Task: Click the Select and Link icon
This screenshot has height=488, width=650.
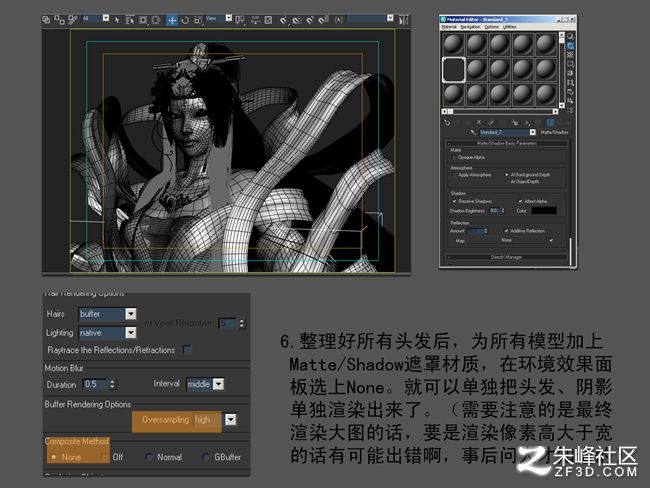Action: point(46,20)
